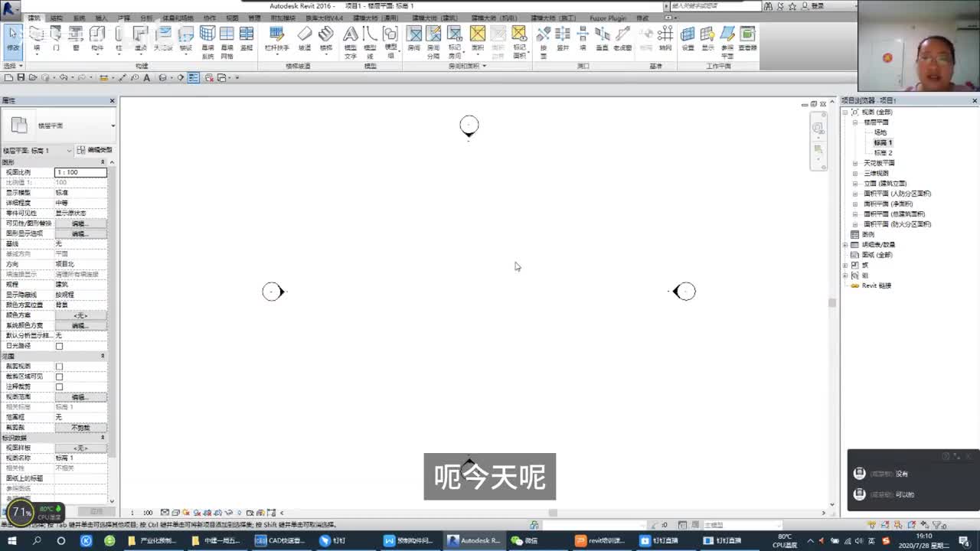Expand the Elevations (立面) tree node
The height and width of the screenshot is (551, 980).
(x=855, y=184)
